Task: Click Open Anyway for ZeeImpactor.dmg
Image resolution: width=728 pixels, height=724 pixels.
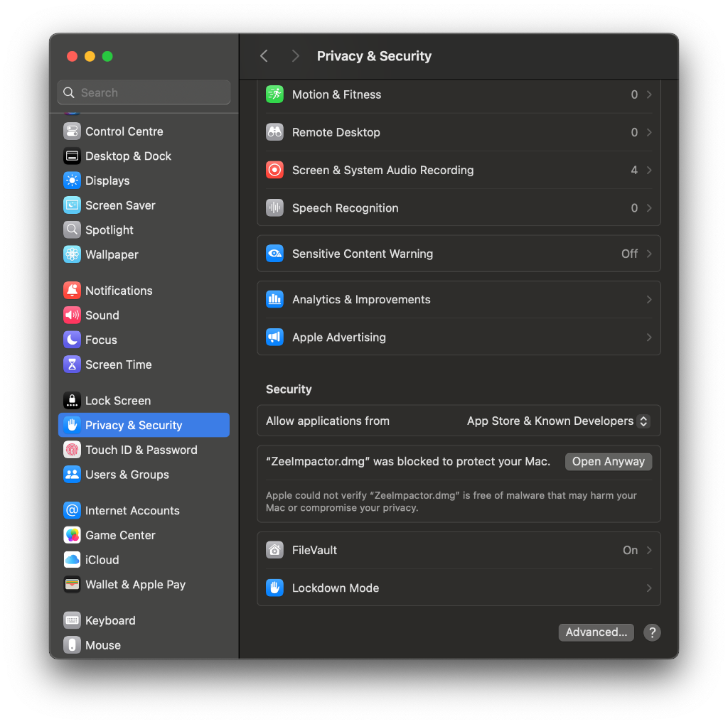Action: click(x=609, y=461)
